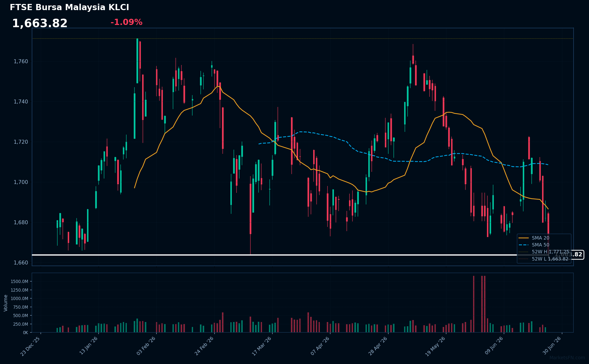Viewport: 589px width, 364px height.
Task: Click the "30 Jun '26" date label
Action: 552,346
